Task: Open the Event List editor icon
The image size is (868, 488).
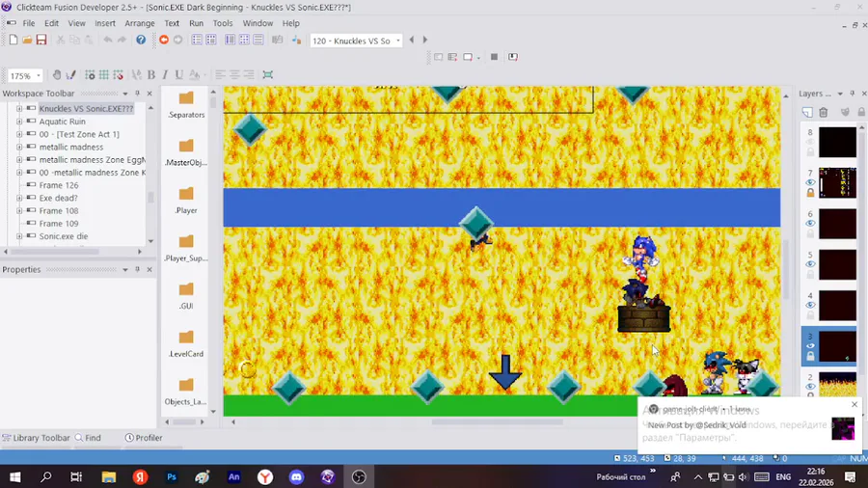Action: click(x=258, y=40)
